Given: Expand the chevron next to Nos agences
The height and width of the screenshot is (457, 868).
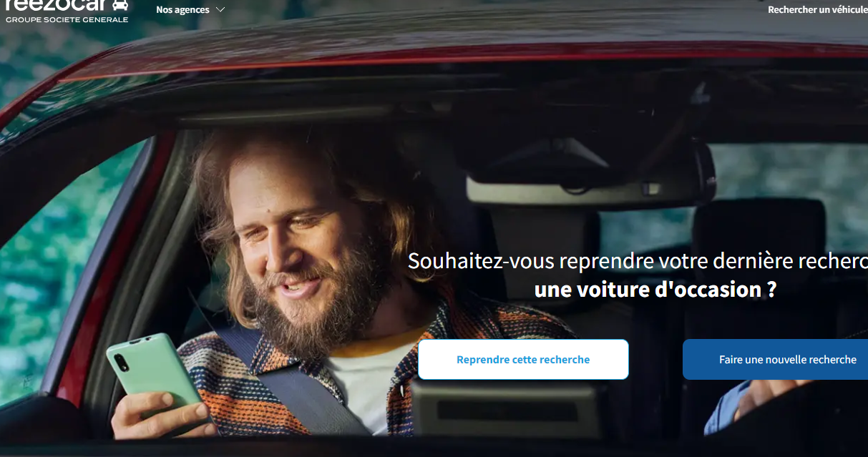Looking at the screenshot, I should (220, 10).
